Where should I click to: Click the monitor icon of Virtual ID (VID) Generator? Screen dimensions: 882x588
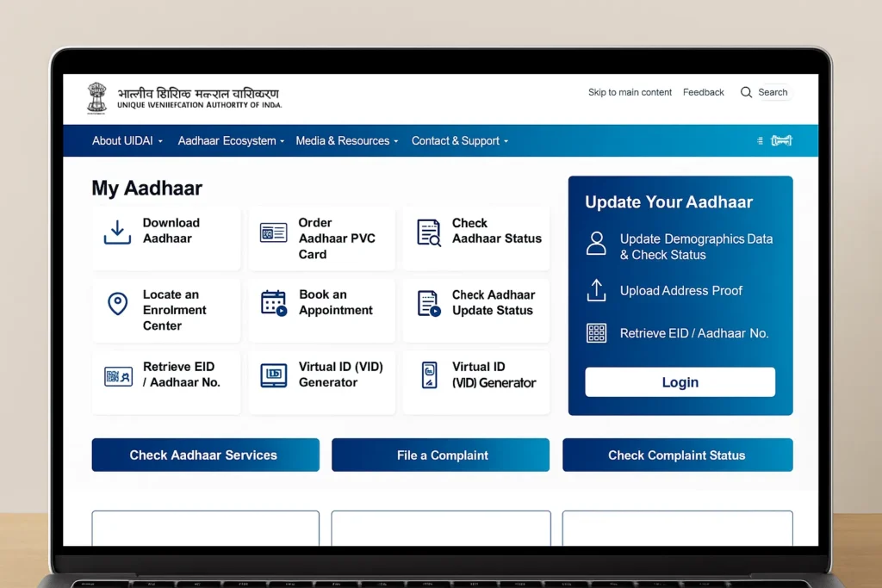click(273, 375)
